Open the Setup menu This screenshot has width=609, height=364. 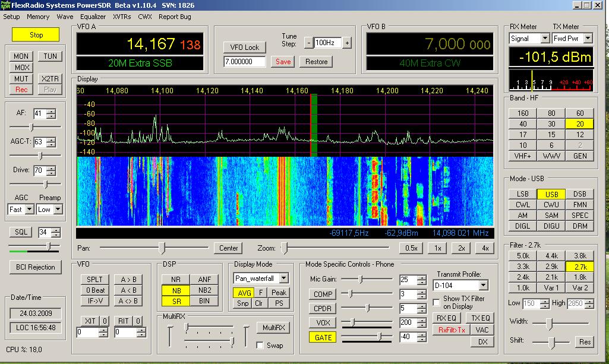tap(12, 17)
